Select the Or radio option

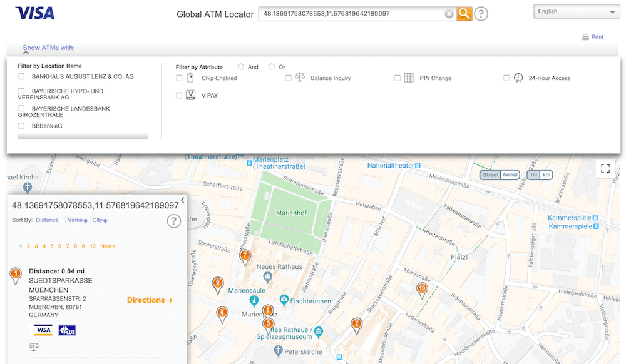pos(272,66)
